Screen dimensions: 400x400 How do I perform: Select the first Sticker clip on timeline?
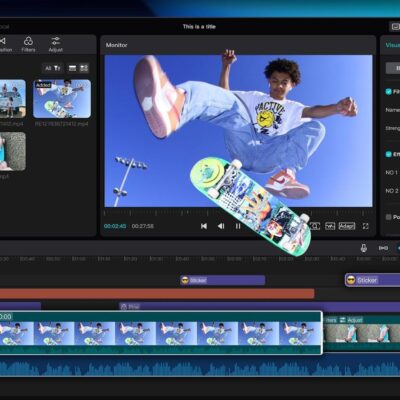coord(222,280)
